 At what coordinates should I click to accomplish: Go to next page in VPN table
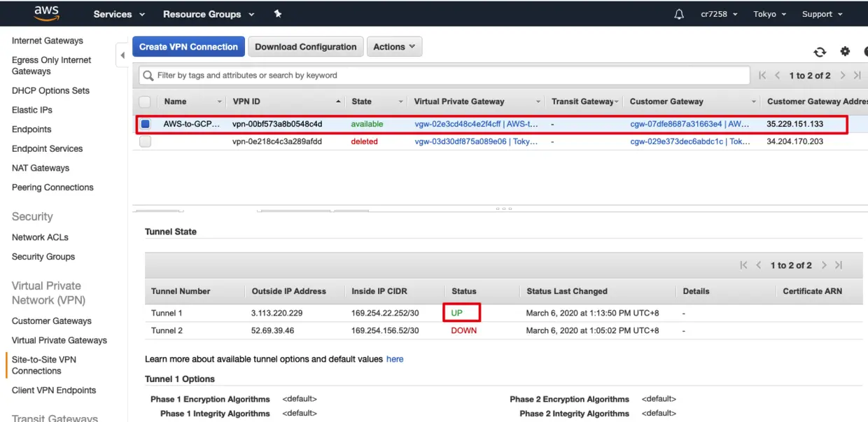pyautogui.click(x=842, y=76)
